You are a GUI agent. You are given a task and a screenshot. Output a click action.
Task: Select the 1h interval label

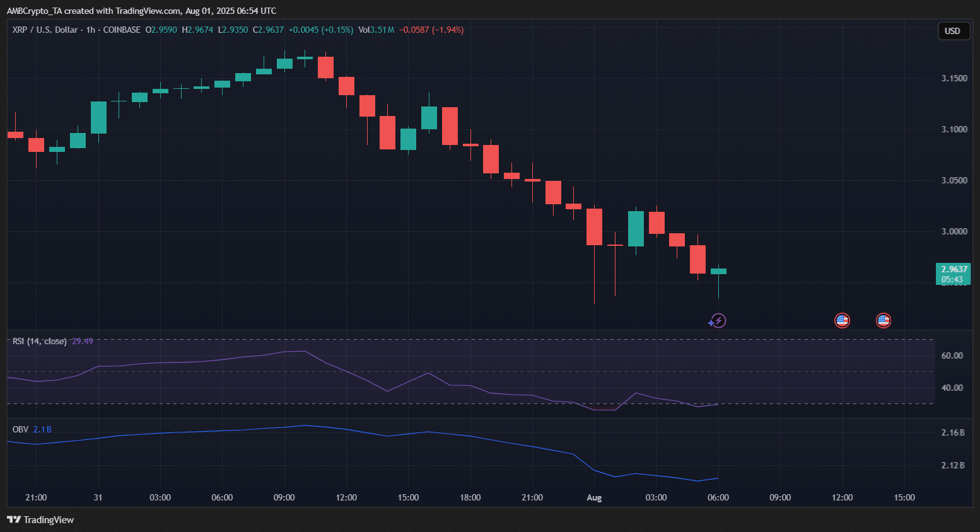coord(90,30)
